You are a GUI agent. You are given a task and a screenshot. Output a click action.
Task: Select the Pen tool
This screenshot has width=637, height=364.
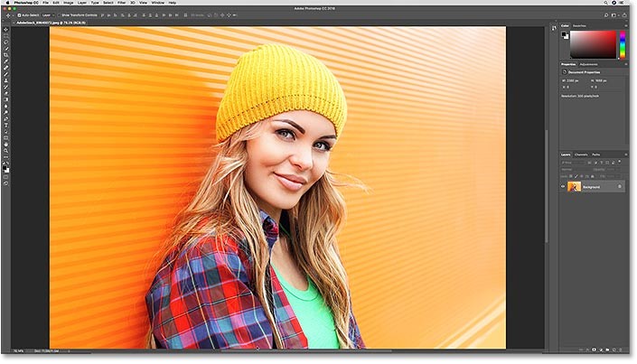coord(5,118)
